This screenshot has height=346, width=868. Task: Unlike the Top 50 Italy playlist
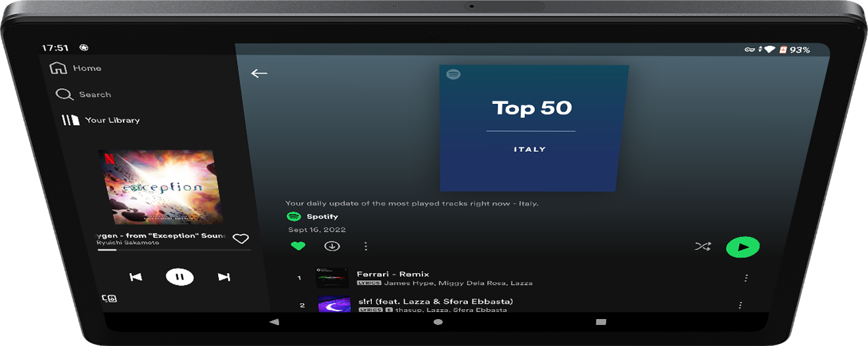pyautogui.click(x=298, y=246)
